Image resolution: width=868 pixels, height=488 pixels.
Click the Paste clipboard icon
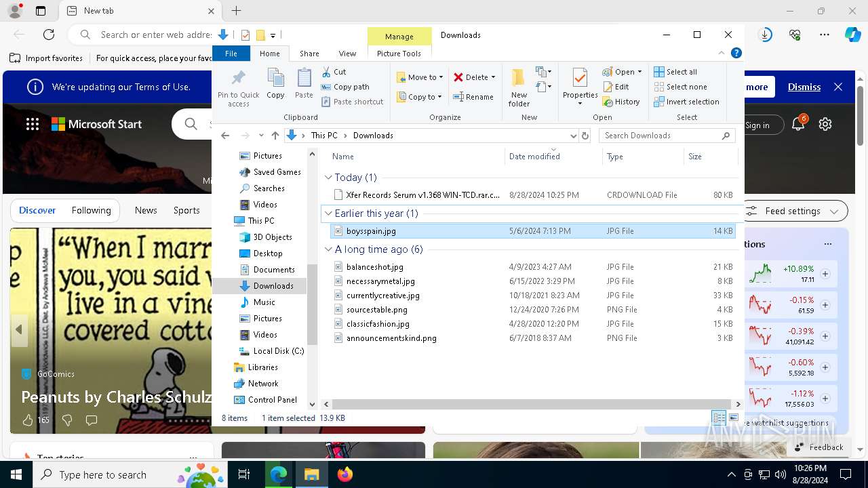304,83
